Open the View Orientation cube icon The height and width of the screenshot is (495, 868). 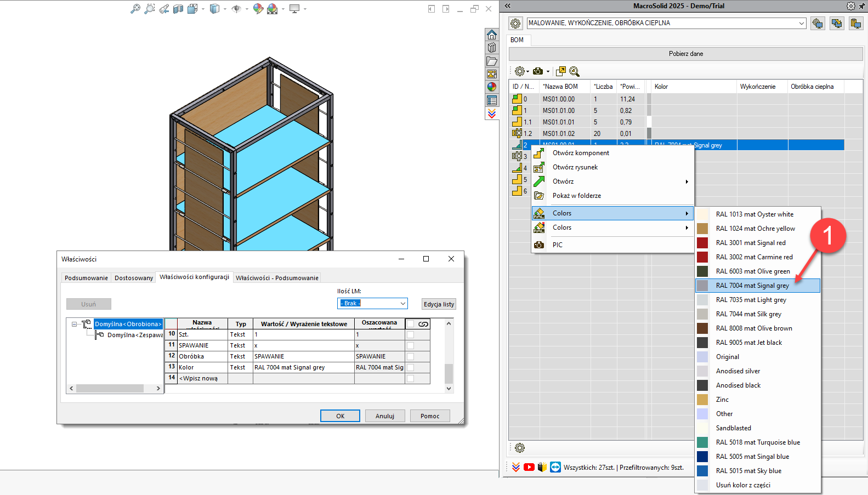point(192,9)
